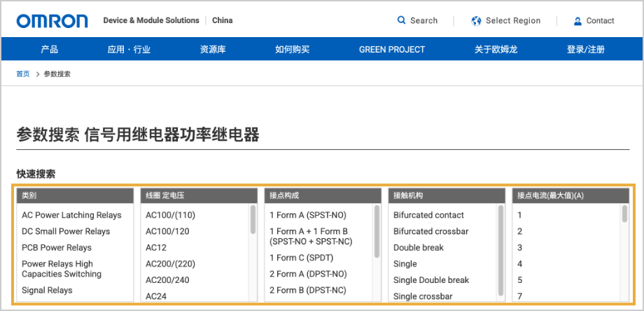Open the 应用·行业 menu

coord(129,50)
